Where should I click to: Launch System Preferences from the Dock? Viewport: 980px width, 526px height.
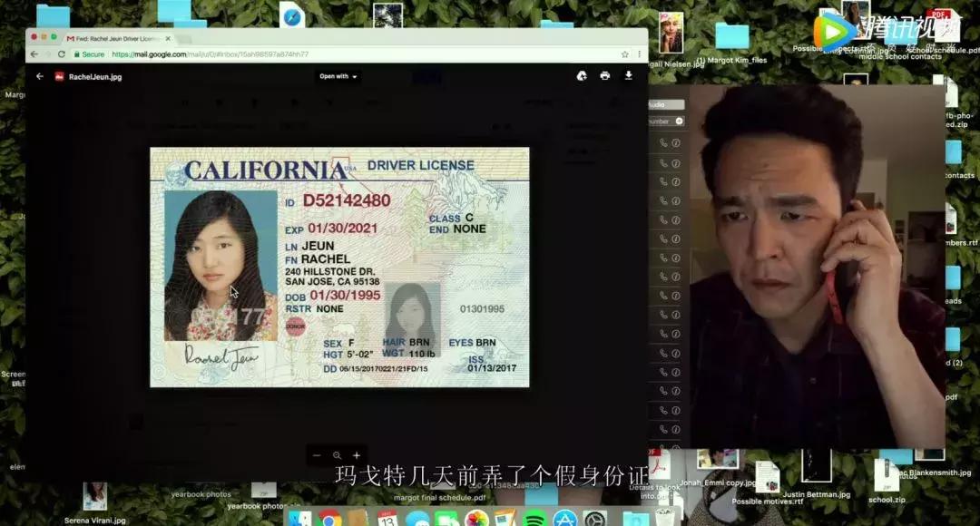594,519
